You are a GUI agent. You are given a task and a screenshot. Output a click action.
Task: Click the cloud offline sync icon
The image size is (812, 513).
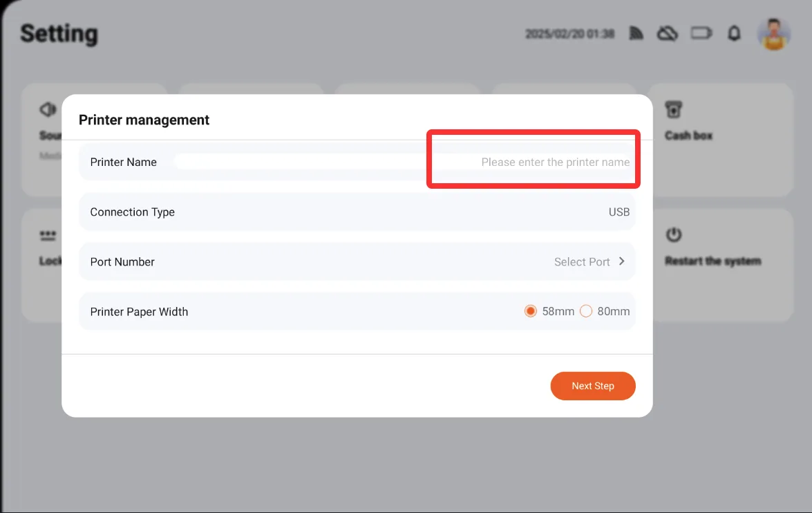click(668, 34)
